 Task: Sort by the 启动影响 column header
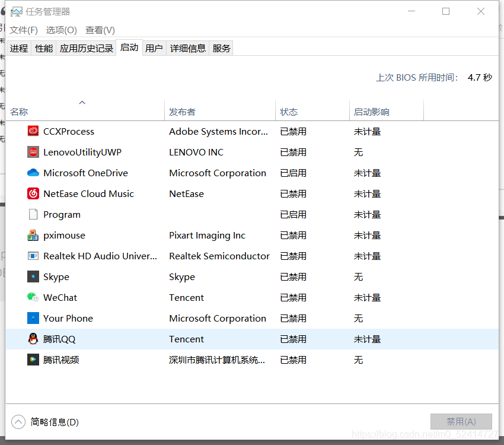pos(387,110)
